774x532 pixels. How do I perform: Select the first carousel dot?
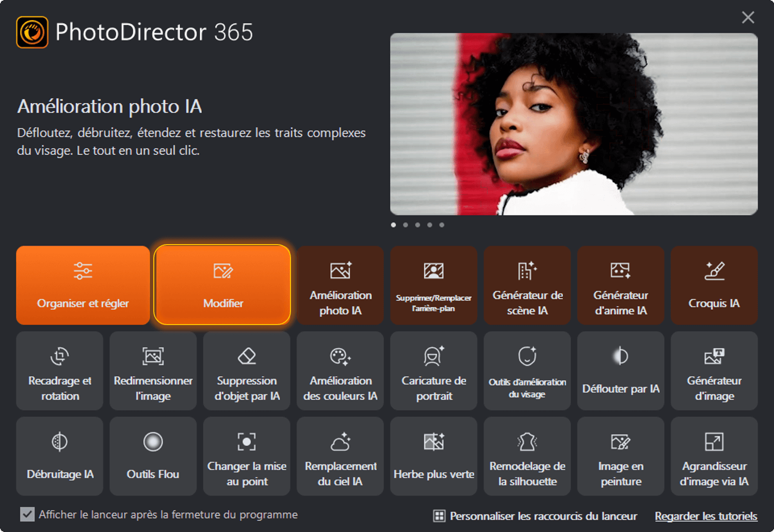coord(394,225)
